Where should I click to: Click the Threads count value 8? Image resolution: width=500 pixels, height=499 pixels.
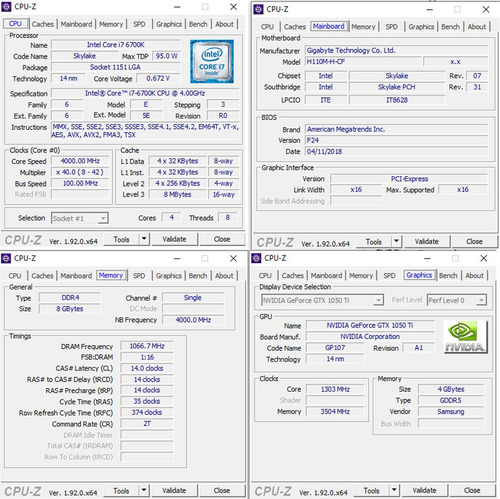[228, 218]
